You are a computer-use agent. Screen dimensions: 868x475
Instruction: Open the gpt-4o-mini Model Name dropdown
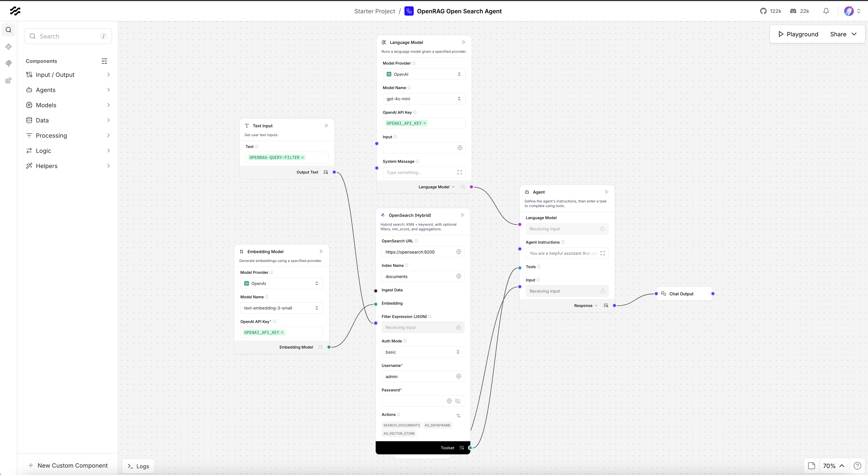point(424,99)
